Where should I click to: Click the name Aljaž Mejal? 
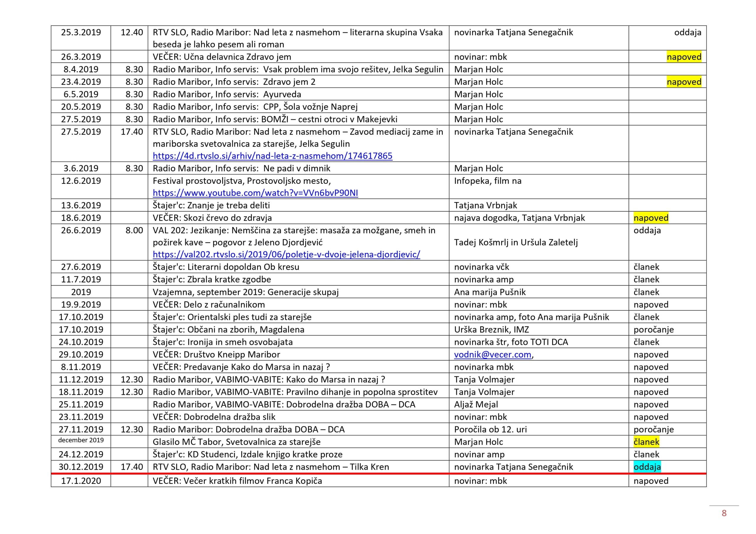[x=476, y=404]
